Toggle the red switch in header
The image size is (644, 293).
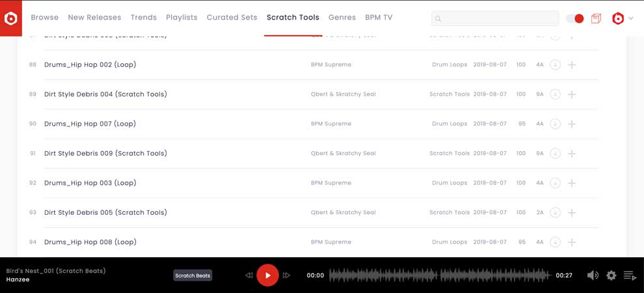[574, 18]
